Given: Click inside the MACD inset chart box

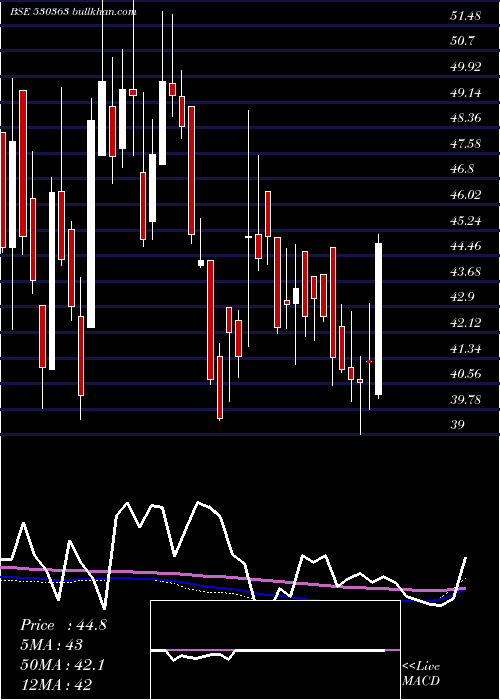Looking at the screenshot, I should (x=275, y=650).
